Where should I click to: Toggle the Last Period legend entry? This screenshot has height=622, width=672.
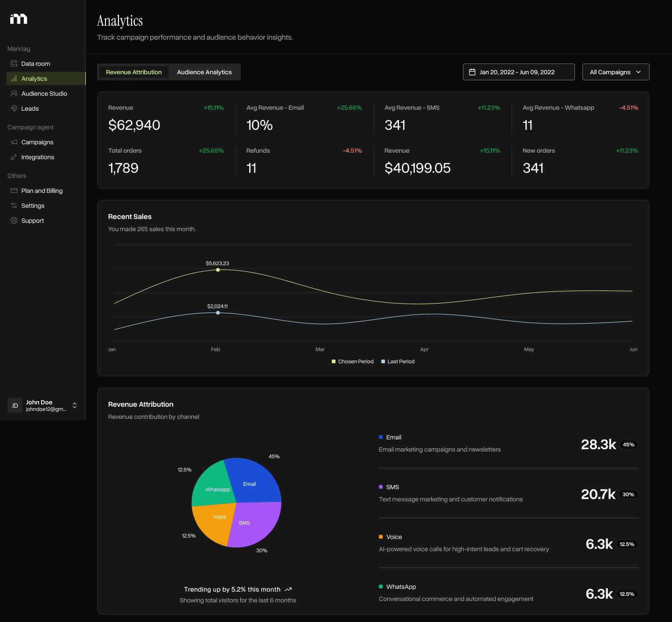[x=398, y=361]
